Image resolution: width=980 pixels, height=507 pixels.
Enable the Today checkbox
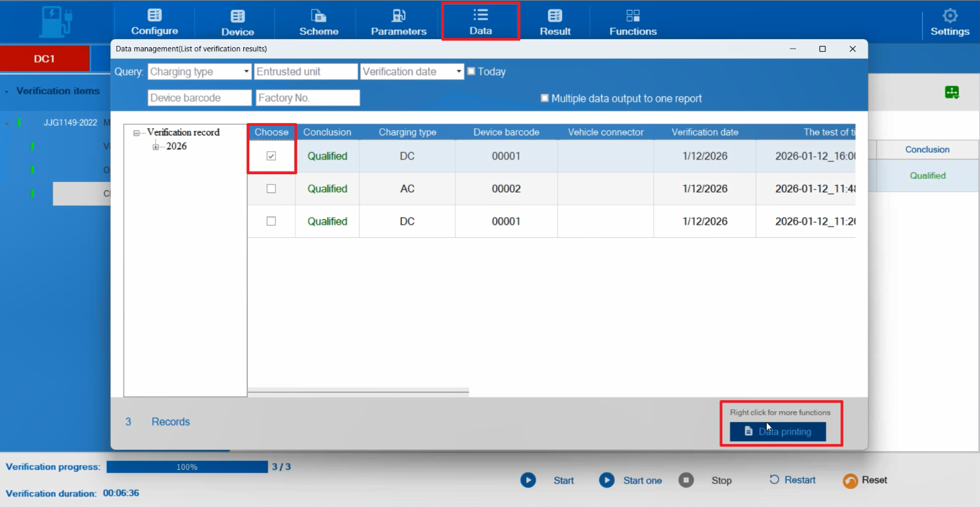point(471,72)
